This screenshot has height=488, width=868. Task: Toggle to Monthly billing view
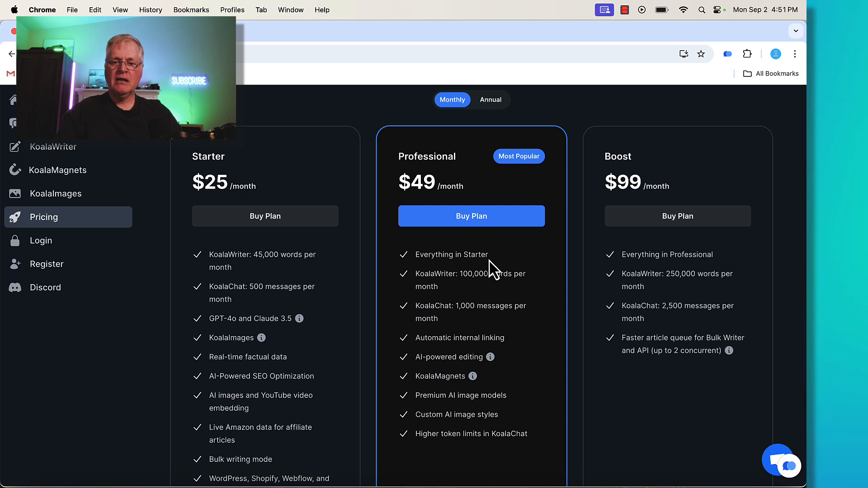point(452,99)
